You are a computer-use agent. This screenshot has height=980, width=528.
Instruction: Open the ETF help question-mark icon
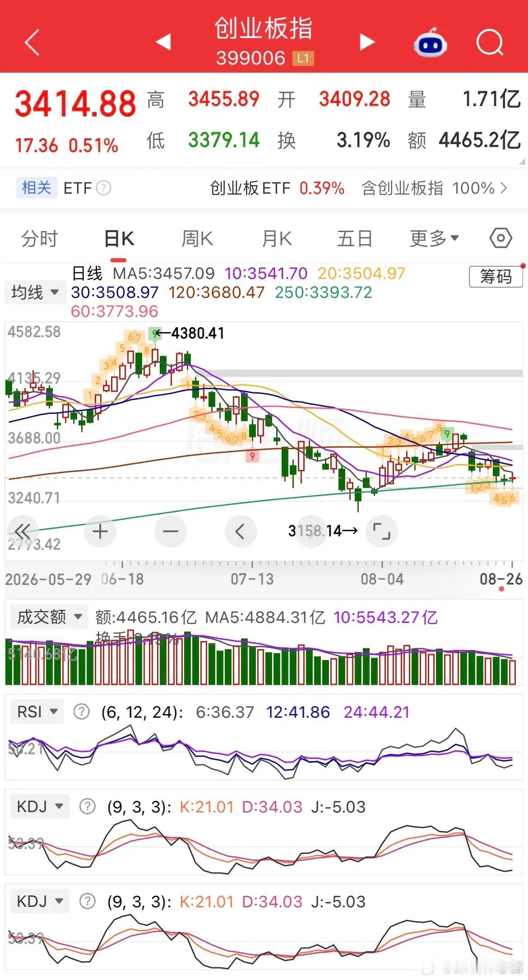(103, 188)
